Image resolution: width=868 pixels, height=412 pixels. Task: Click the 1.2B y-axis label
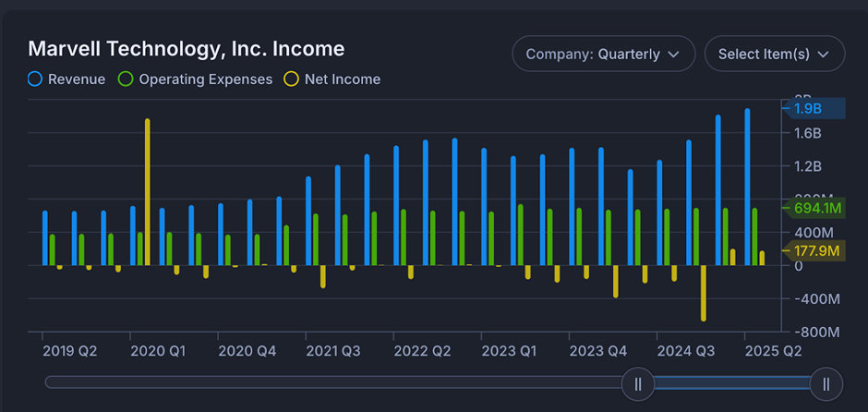click(806, 166)
